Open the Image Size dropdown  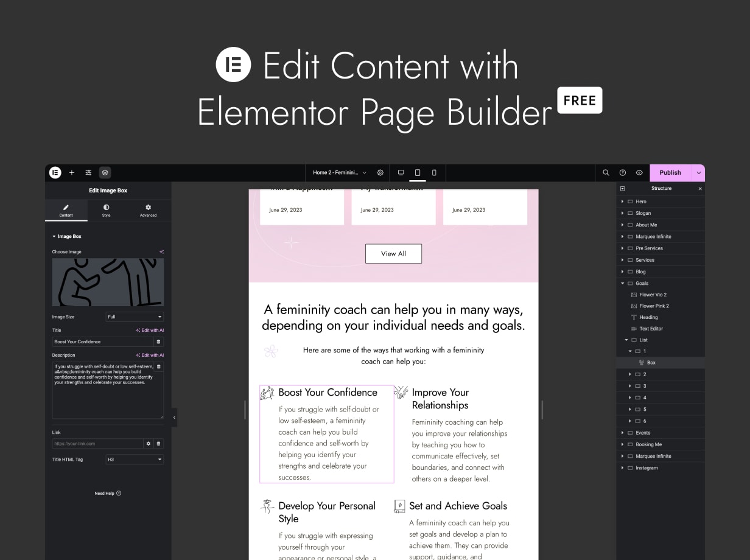pyautogui.click(x=135, y=317)
